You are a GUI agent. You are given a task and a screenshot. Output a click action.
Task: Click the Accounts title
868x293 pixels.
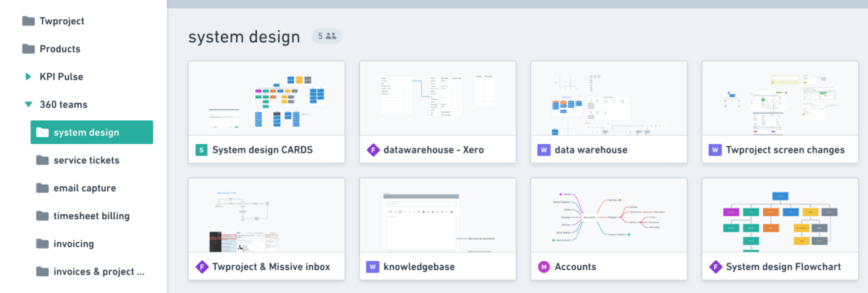[576, 267]
